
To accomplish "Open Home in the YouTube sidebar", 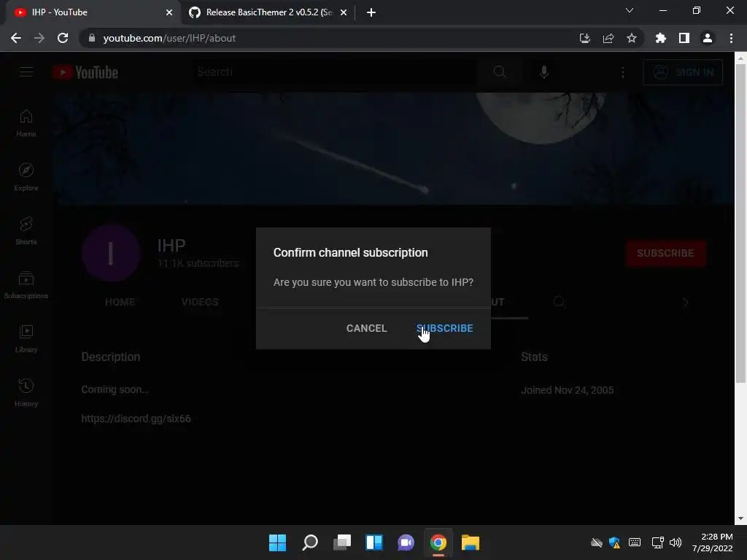I will (26, 122).
